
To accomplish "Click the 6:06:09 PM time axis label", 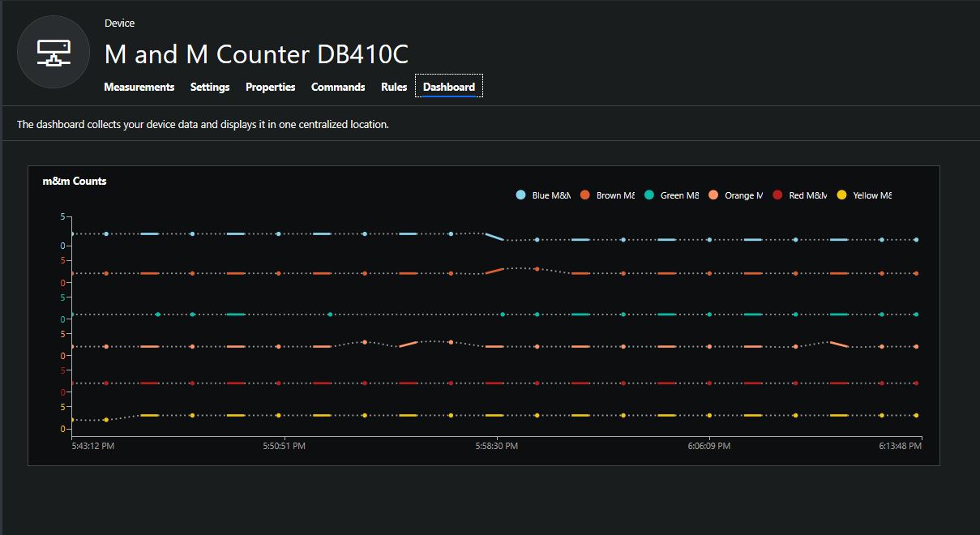I will (709, 446).
